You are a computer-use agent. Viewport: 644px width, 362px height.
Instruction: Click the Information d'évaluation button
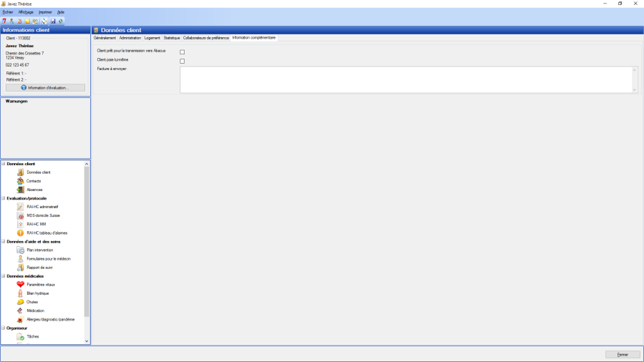pos(45,88)
